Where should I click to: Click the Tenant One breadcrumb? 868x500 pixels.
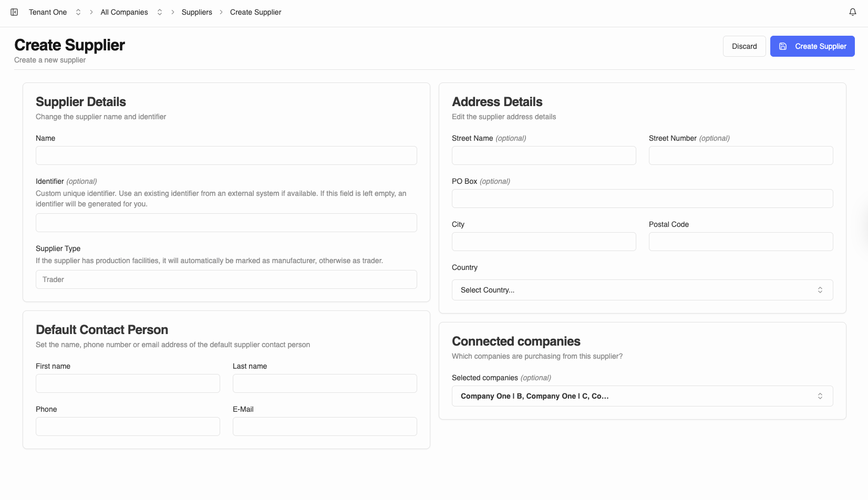point(48,12)
